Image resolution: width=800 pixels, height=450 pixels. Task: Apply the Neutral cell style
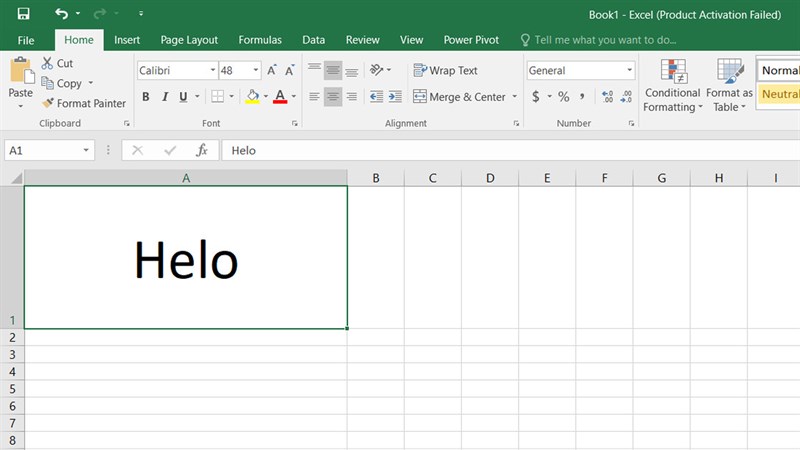tap(779, 94)
